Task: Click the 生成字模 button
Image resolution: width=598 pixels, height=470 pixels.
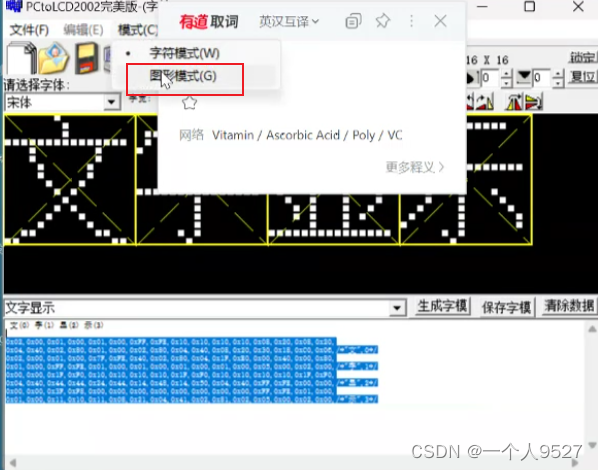Action: [x=442, y=306]
